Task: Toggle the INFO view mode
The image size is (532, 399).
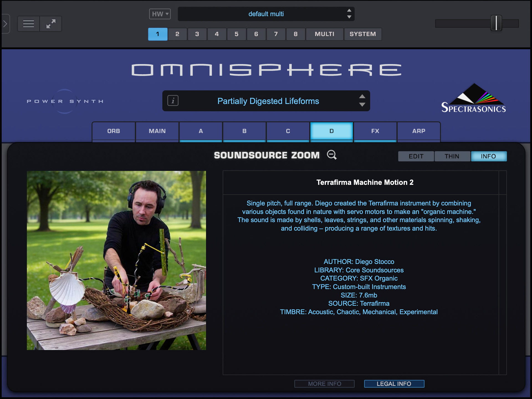Action: pos(488,156)
